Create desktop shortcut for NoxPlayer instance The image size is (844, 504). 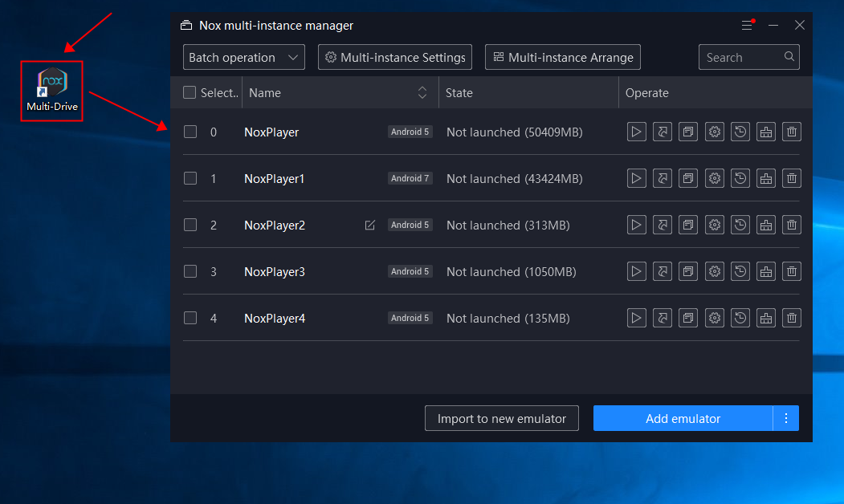662,132
